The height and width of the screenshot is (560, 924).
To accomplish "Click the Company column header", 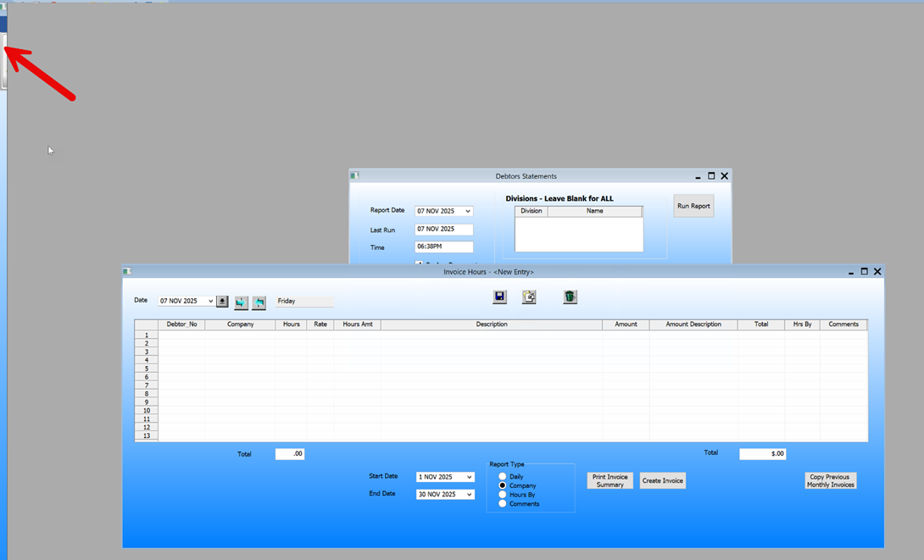I will coord(240,324).
